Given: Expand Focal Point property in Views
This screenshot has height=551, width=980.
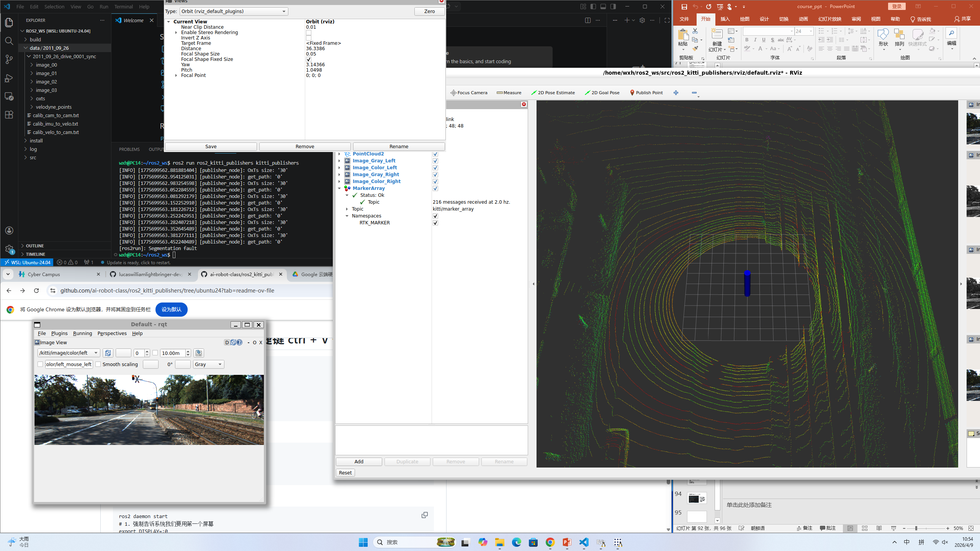Looking at the screenshot, I should click(x=176, y=75).
